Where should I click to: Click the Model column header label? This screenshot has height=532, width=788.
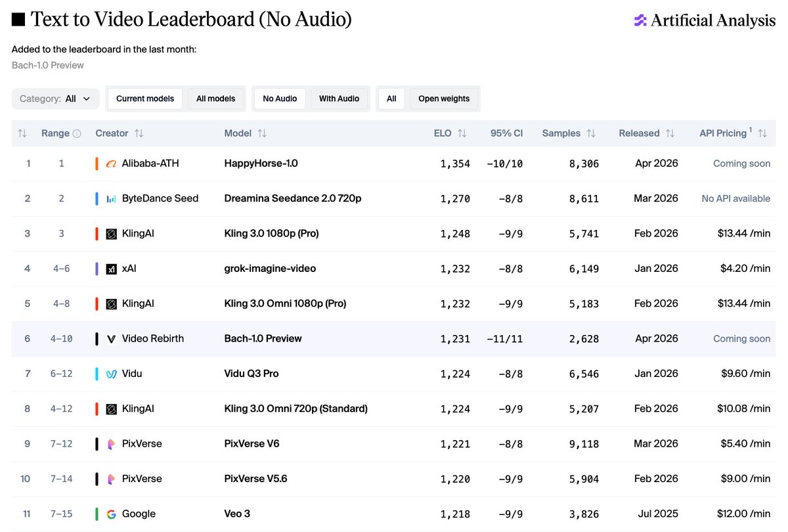coord(238,133)
